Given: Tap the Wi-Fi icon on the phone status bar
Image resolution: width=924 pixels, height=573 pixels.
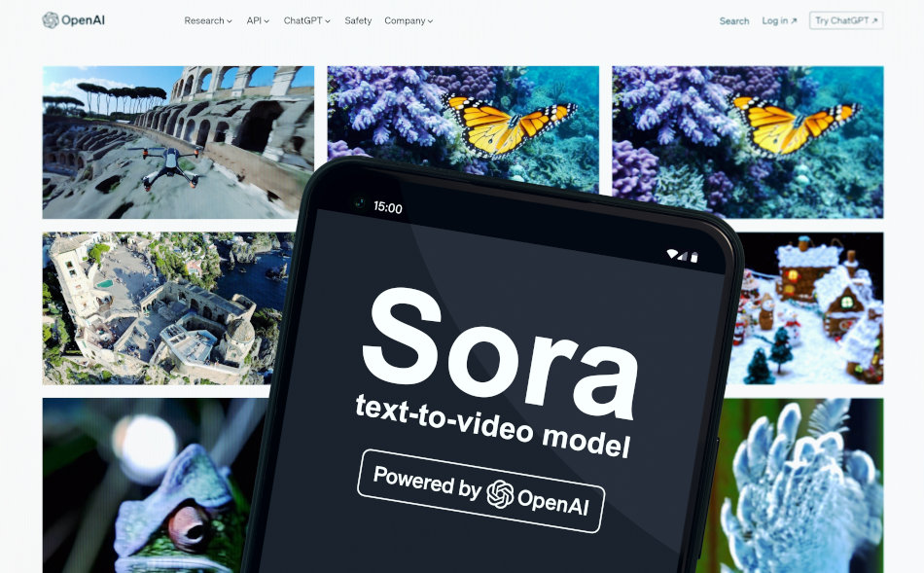Looking at the screenshot, I should [x=671, y=254].
